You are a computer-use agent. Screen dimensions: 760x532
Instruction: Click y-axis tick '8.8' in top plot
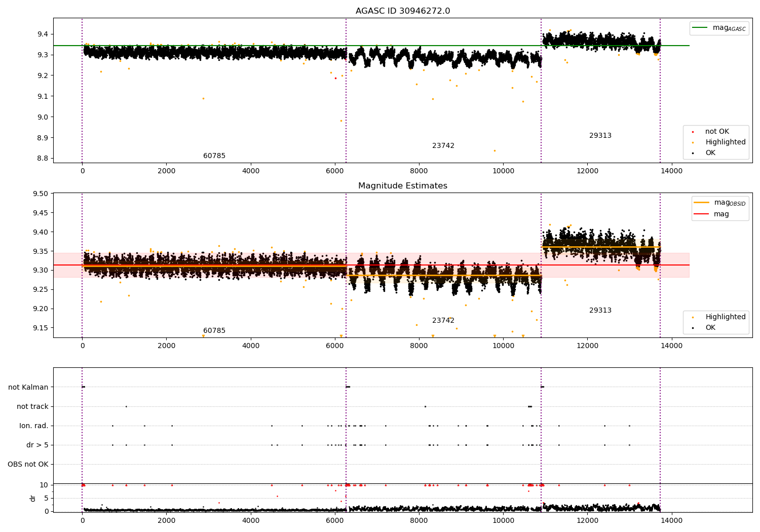point(43,159)
